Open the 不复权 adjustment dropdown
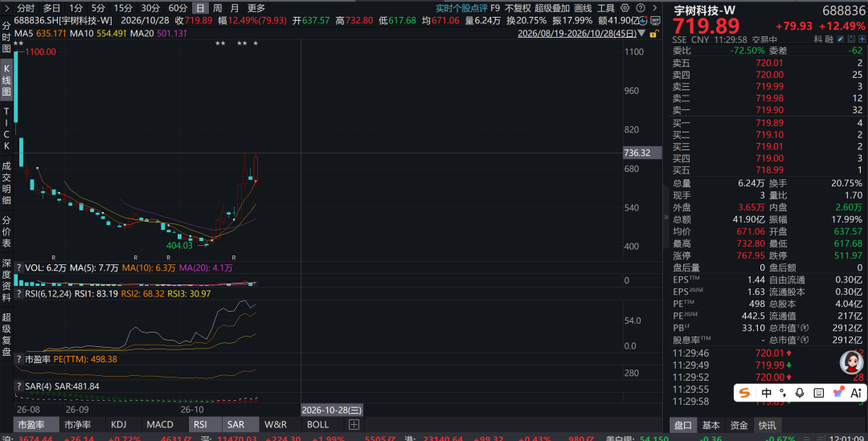This screenshot has height=441, width=868. [x=518, y=8]
